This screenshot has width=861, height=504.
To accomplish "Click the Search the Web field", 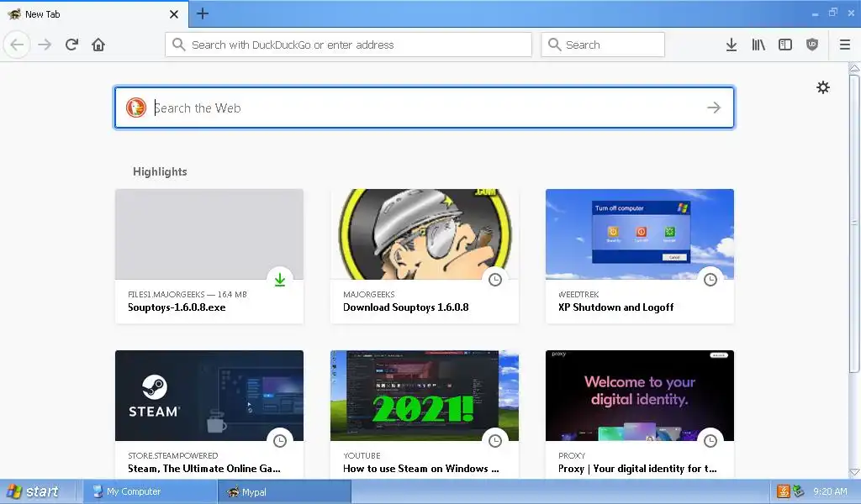I will pyautogui.click(x=424, y=108).
